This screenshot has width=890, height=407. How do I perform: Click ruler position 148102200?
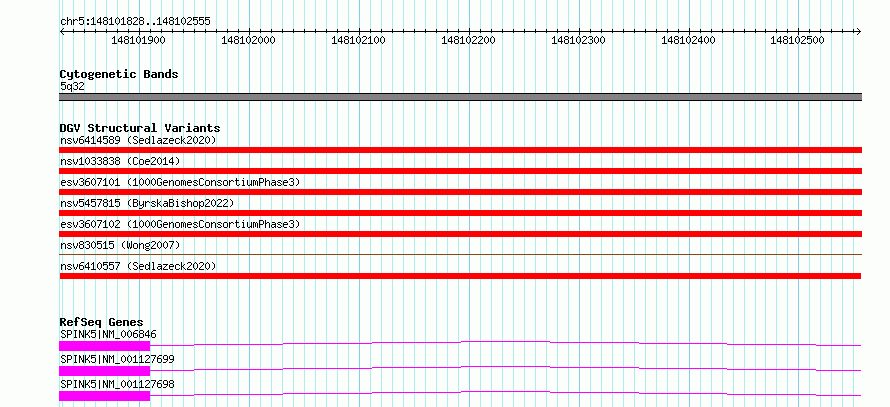(x=468, y=40)
